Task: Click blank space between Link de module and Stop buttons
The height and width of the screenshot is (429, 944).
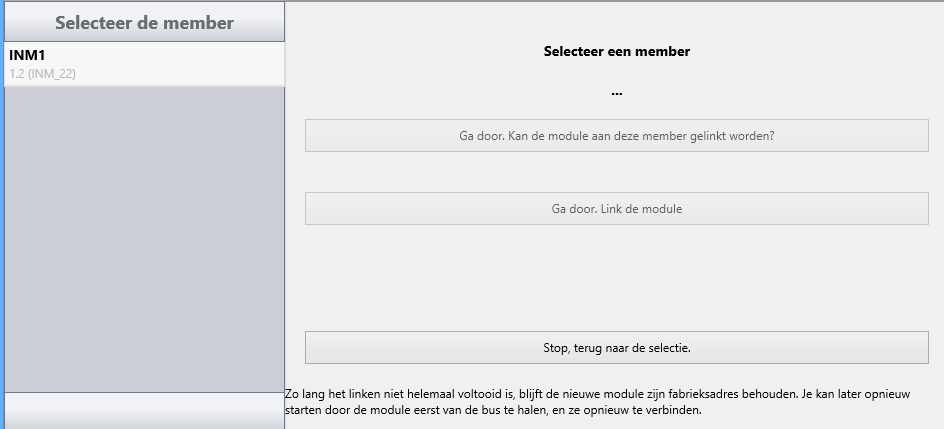Action: point(616,278)
